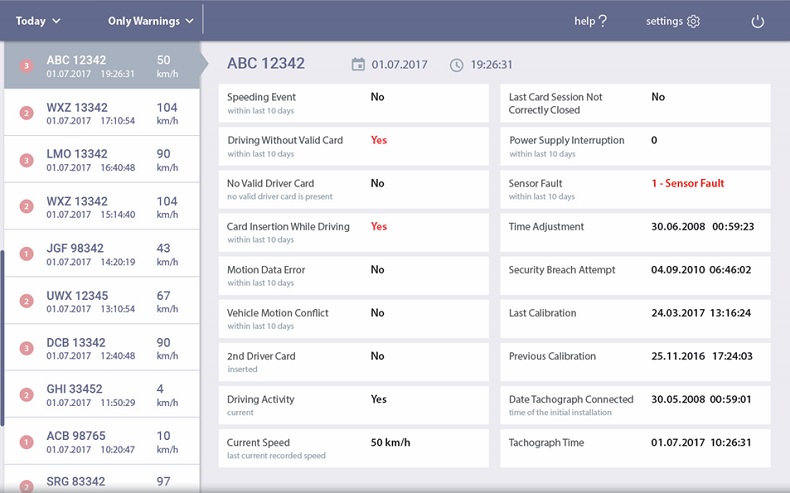Open vehicle DCB 13342 details

click(100, 348)
